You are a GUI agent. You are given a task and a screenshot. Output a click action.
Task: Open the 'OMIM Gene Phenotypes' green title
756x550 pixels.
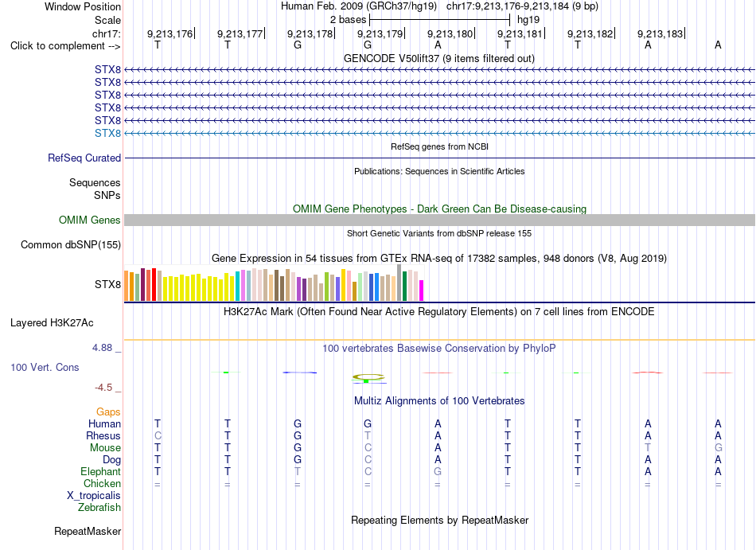pos(439,209)
